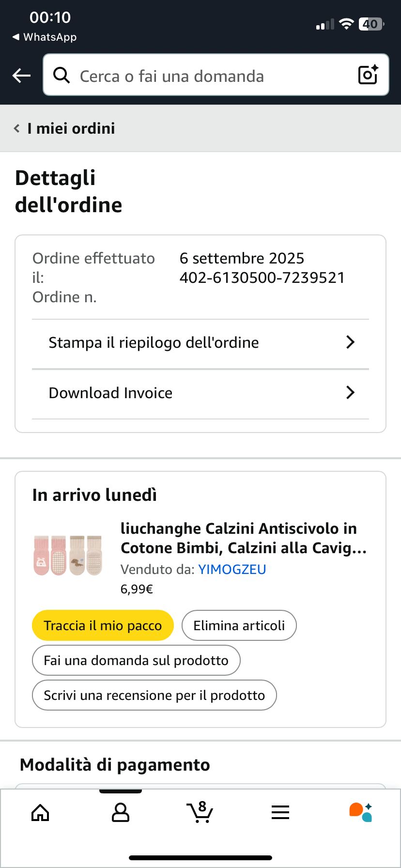
Task: Go to Home tab icon
Action: point(40,812)
